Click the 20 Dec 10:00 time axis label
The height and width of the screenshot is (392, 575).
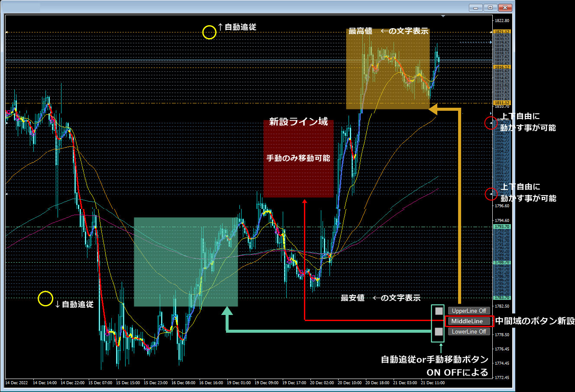(350, 383)
